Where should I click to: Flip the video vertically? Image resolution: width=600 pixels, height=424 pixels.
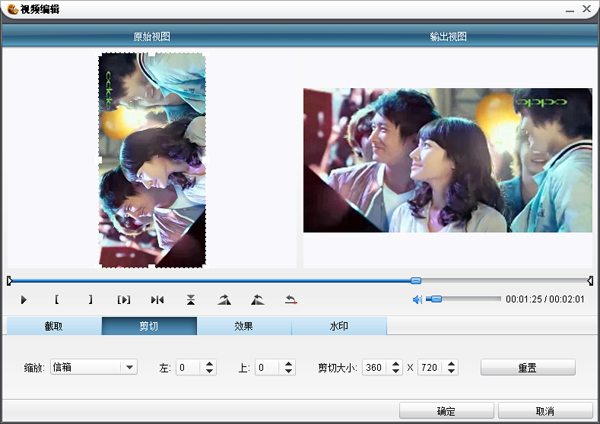pyautogui.click(x=191, y=300)
